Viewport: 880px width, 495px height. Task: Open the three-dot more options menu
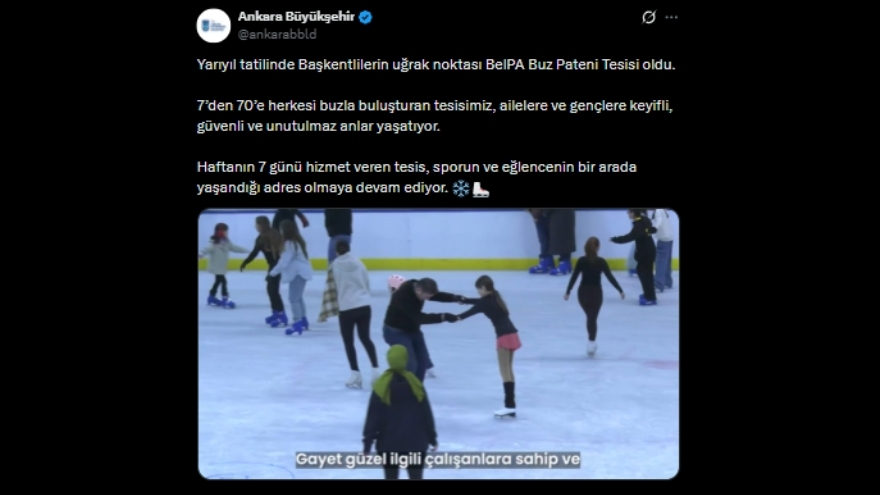point(671,17)
